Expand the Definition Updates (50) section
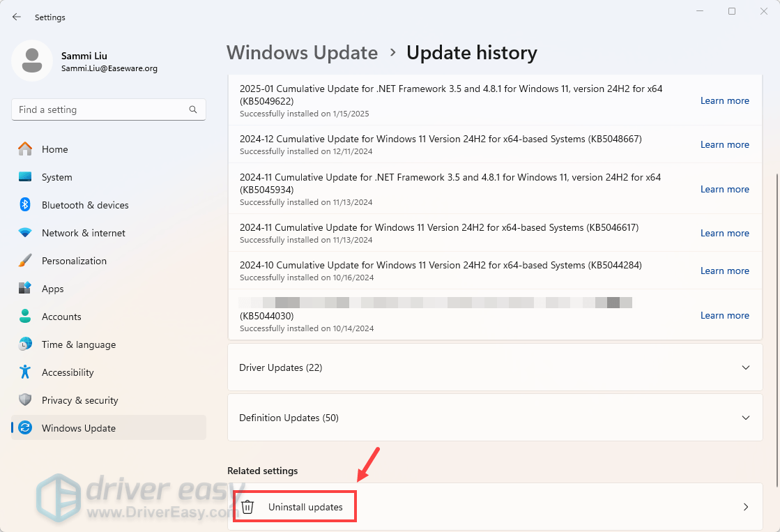 pyautogui.click(x=745, y=418)
